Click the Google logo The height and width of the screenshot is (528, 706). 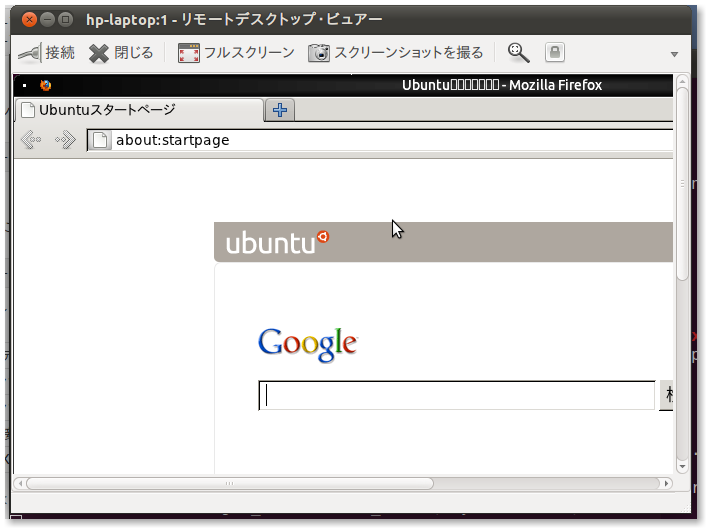coord(308,344)
